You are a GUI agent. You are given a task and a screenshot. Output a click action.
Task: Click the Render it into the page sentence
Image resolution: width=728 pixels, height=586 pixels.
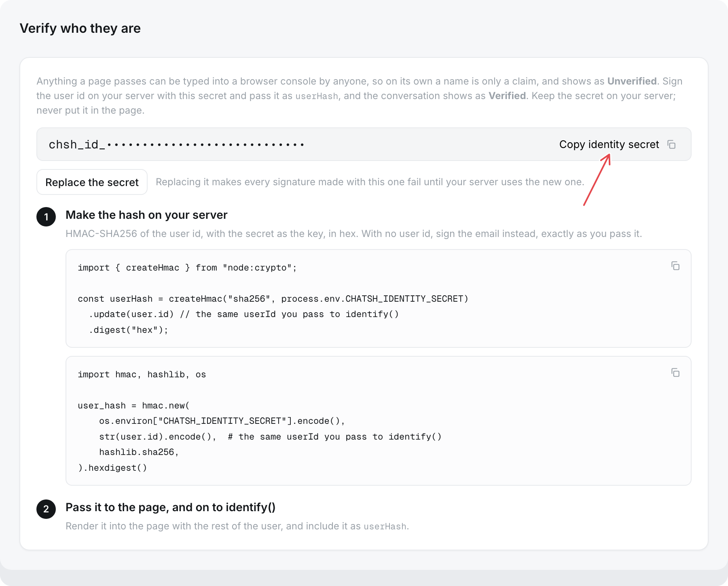pyautogui.click(x=237, y=526)
